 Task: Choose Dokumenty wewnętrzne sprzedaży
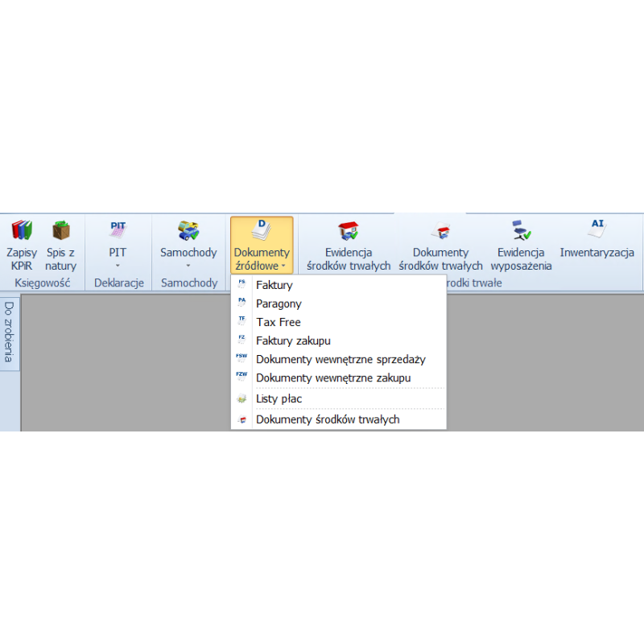coord(341,359)
